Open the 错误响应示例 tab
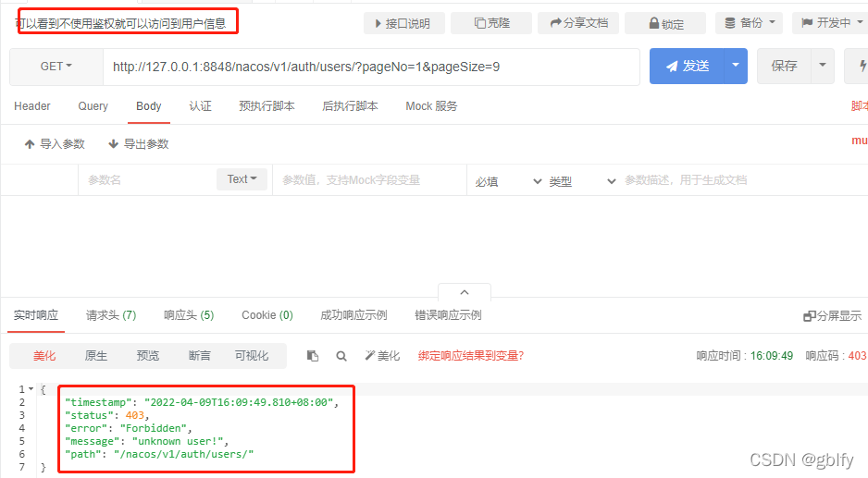This screenshot has width=868, height=478. pyautogui.click(x=449, y=315)
